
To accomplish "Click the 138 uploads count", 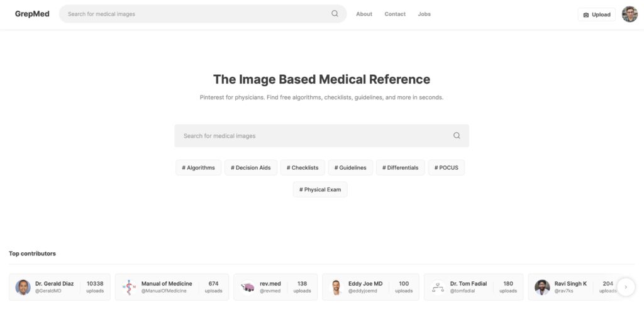I will tap(303, 287).
